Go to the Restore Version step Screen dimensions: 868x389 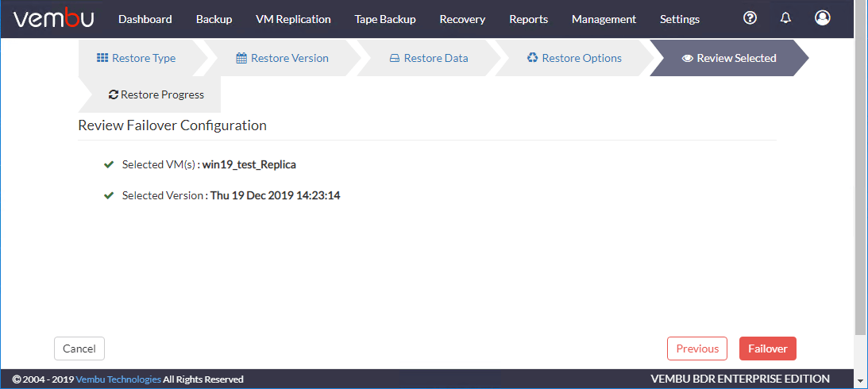283,58
